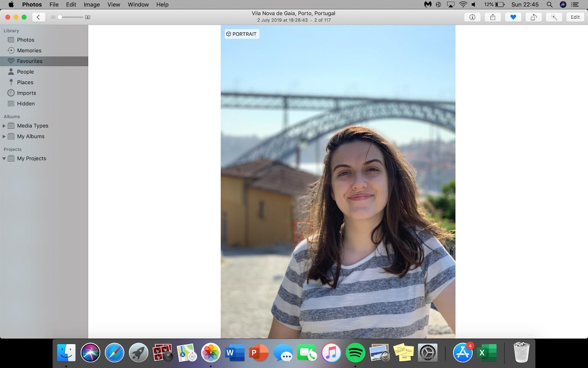Viewport: 588px width, 368px height.
Task: Select the My Projects folder
Action: 32,159
